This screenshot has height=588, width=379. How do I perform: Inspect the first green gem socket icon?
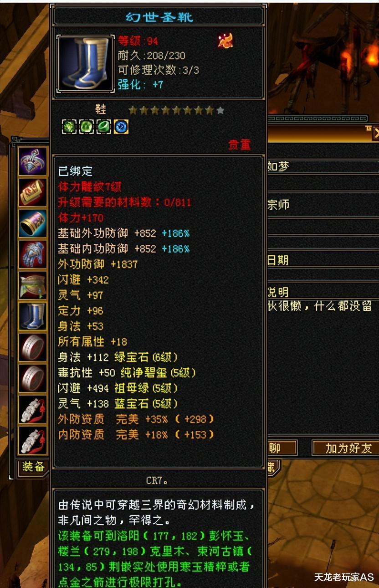tap(69, 127)
